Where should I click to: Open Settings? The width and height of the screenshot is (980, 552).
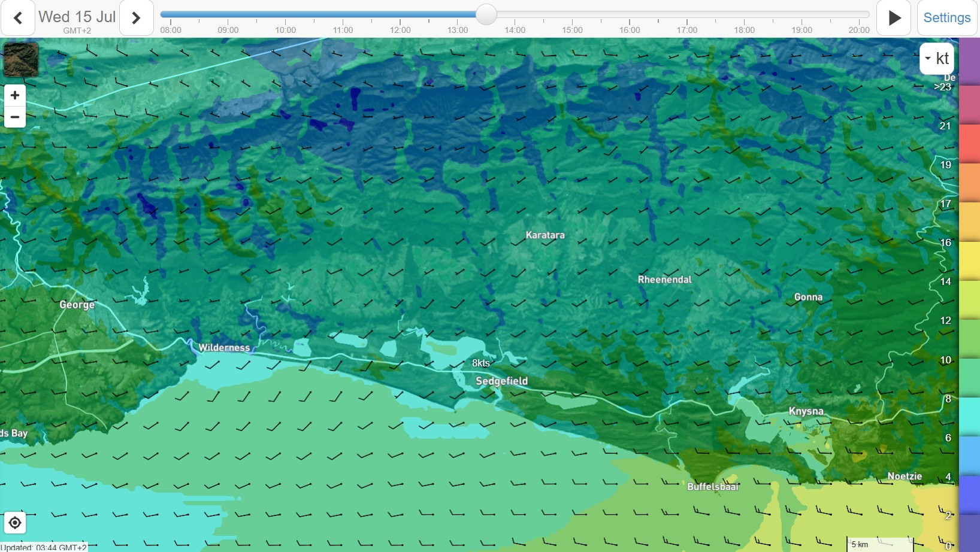coord(946,18)
